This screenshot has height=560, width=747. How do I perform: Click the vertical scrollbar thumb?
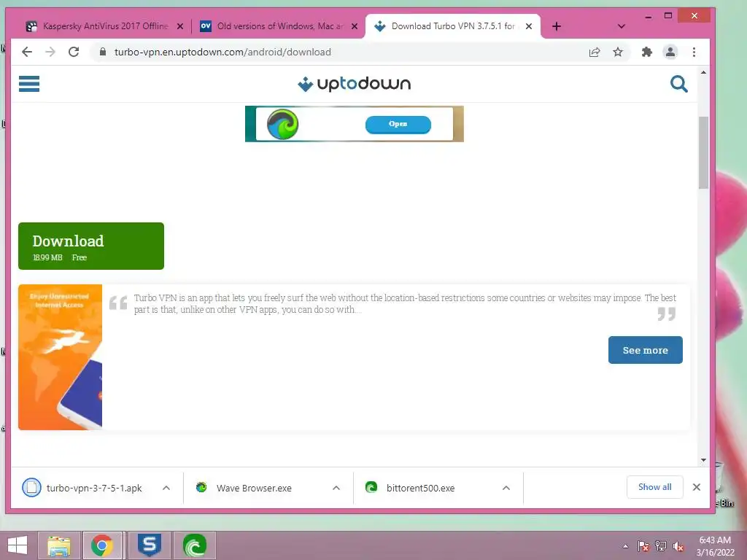(x=704, y=152)
